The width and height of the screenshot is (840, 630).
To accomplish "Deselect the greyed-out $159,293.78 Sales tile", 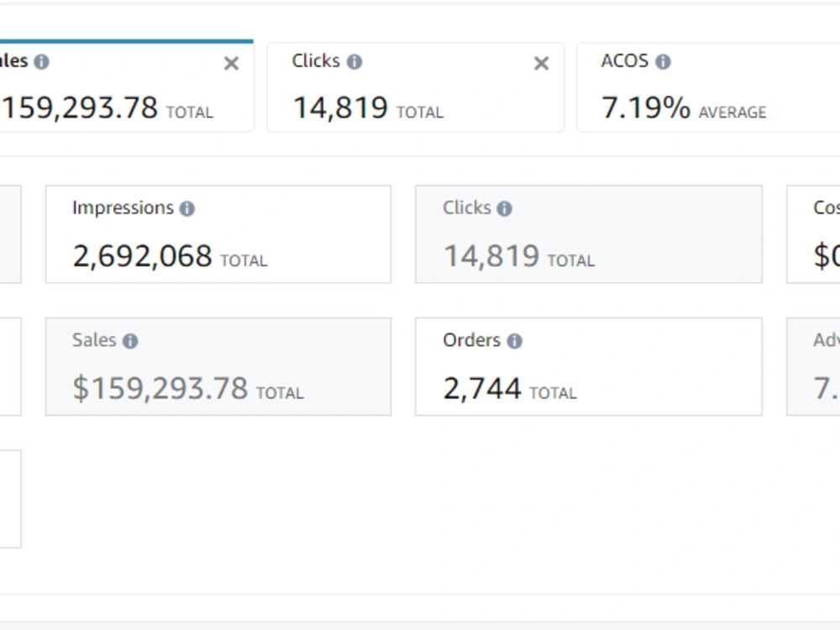I will point(218,366).
